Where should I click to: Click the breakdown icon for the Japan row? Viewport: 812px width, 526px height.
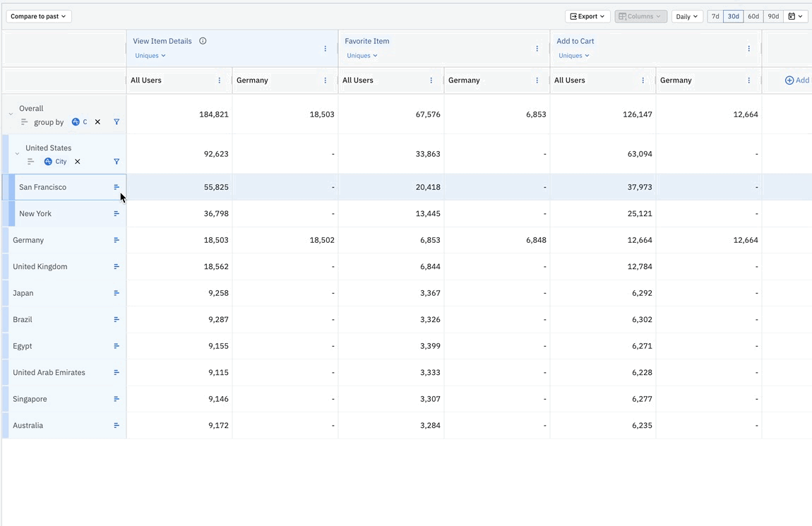click(117, 293)
